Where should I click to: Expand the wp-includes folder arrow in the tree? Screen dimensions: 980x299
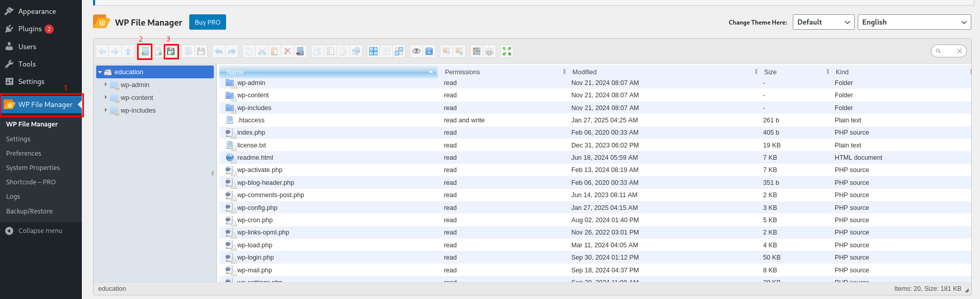[x=106, y=110]
